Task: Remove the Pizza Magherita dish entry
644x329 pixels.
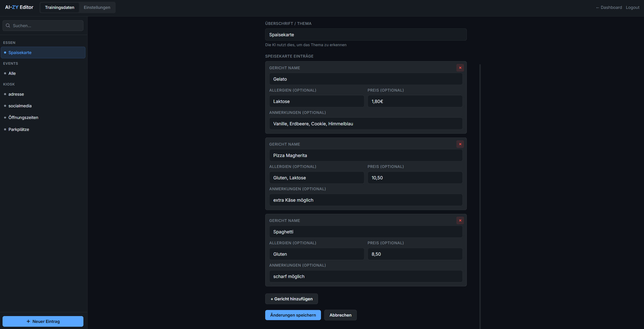Action: pos(460,144)
